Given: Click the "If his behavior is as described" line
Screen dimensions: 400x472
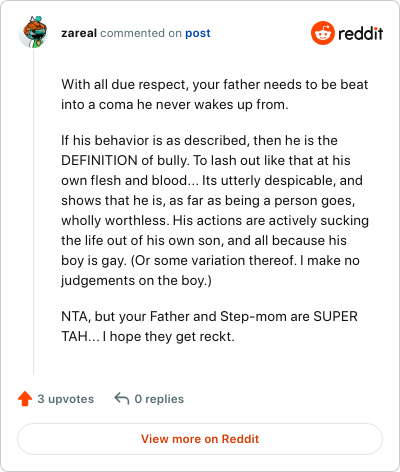Looking at the screenshot, I should tap(199, 140).
